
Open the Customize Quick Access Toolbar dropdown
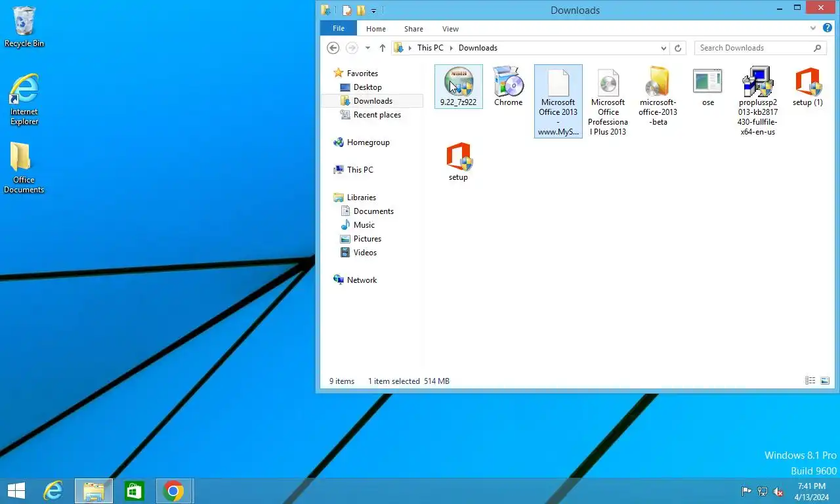(x=373, y=10)
